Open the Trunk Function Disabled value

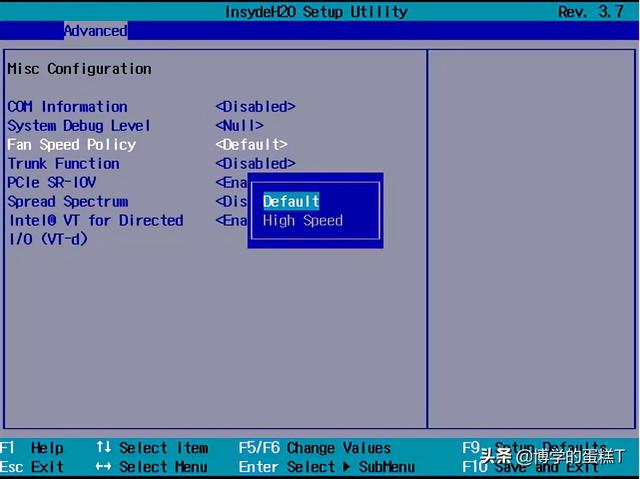(255, 164)
